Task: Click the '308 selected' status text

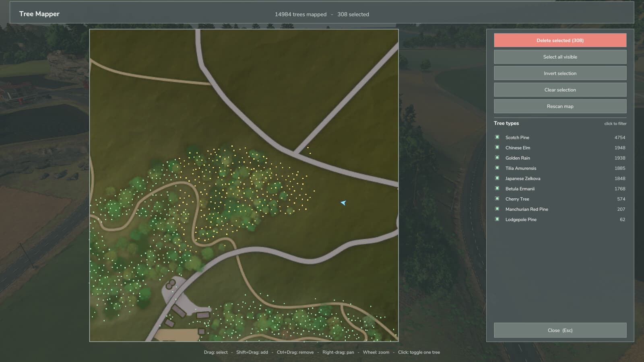Action: coord(353,14)
